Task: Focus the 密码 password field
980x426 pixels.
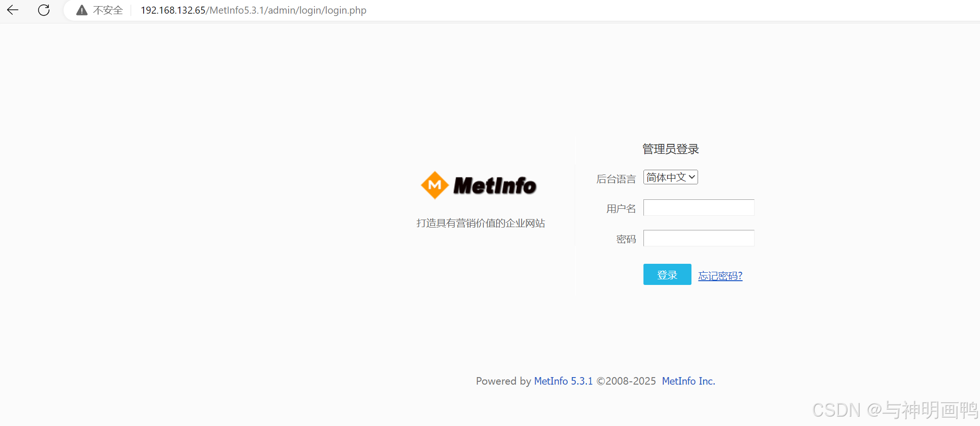Action: (x=699, y=238)
